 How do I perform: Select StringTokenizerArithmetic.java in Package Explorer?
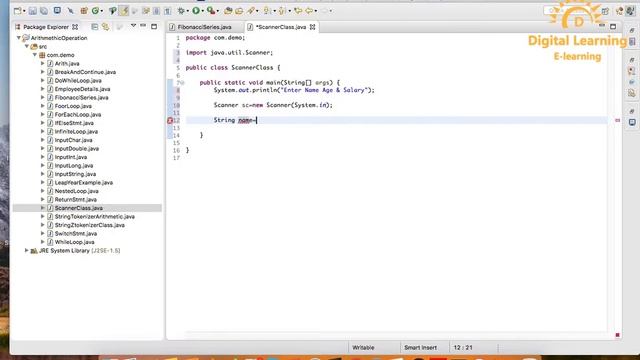tap(95, 217)
